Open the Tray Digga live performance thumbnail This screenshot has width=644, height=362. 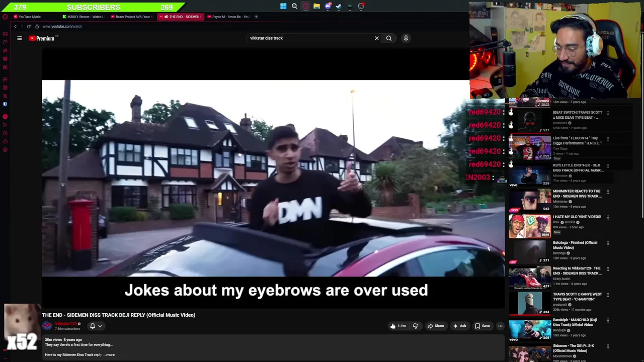[x=530, y=147]
